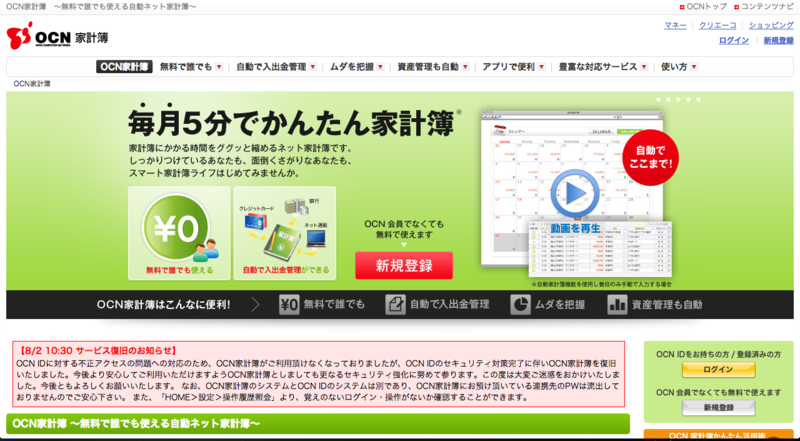This screenshot has height=441, width=800.
Task: Expand the 資産管理も自動 dropdown arrow
Action: pyautogui.click(x=465, y=67)
